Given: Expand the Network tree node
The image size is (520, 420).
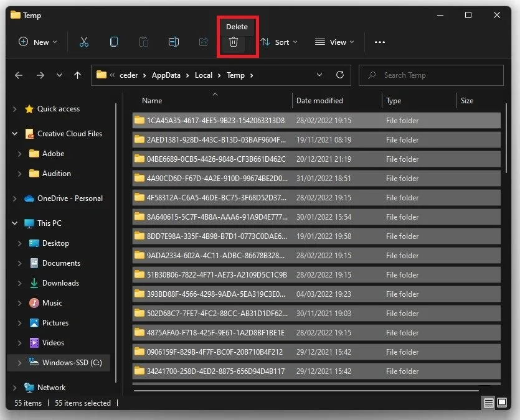Looking at the screenshot, I should pos(14,387).
